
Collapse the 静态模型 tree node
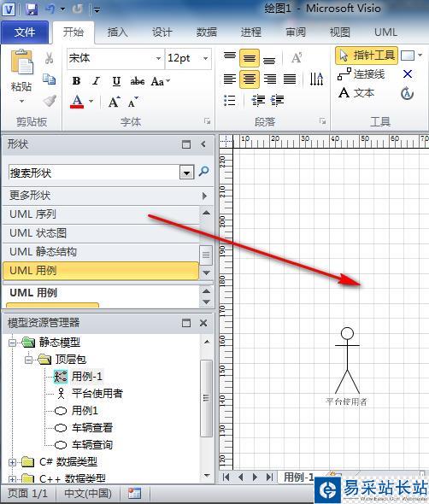(x=12, y=343)
